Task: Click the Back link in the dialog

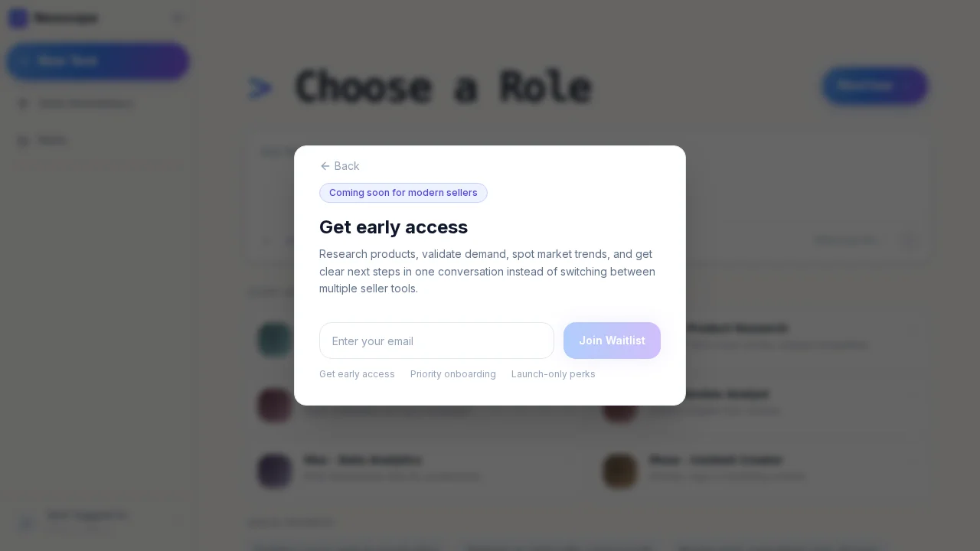Action: coord(346,166)
